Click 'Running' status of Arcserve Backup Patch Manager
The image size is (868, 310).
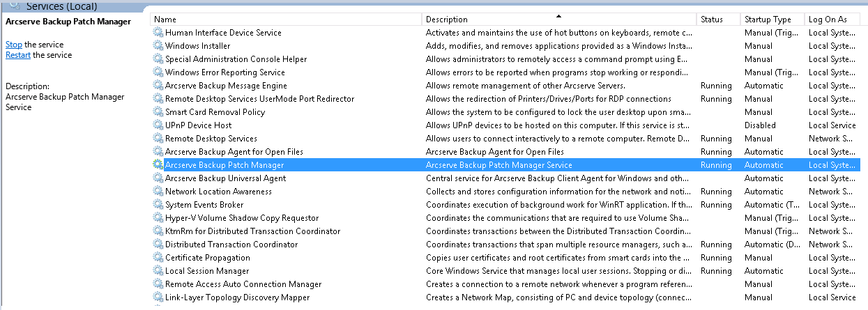click(716, 165)
